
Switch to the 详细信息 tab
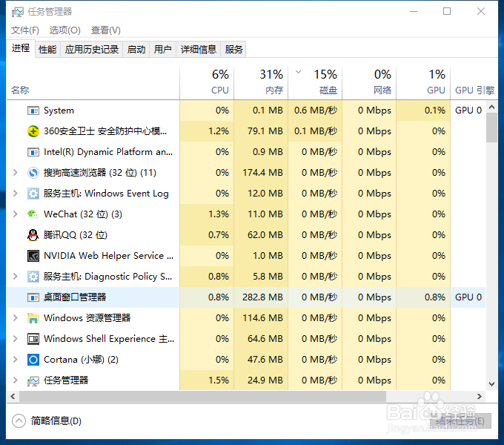click(199, 50)
